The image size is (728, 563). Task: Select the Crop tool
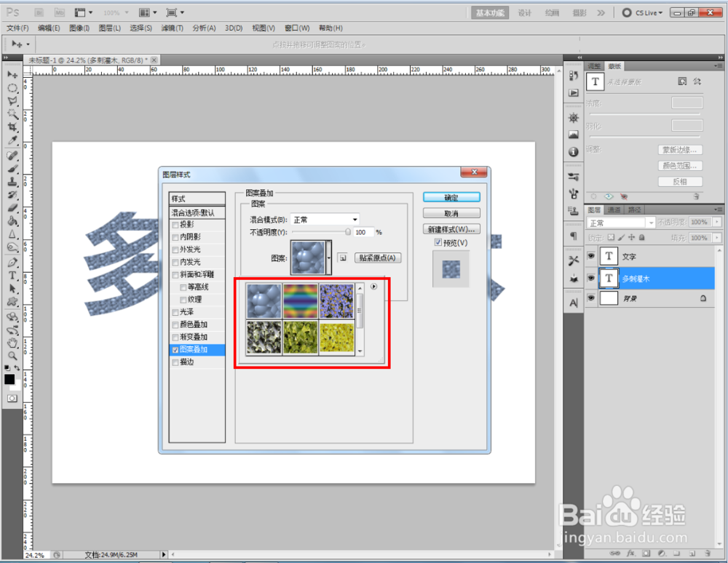click(x=12, y=127)
